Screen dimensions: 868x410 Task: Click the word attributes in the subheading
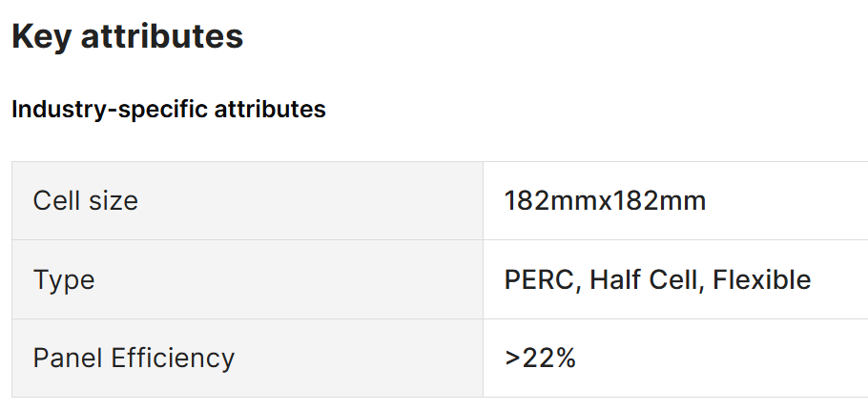270,109
